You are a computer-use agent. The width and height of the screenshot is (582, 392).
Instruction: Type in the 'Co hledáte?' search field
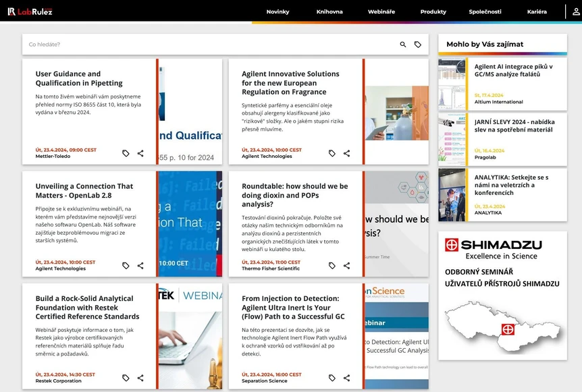point(203,45)
